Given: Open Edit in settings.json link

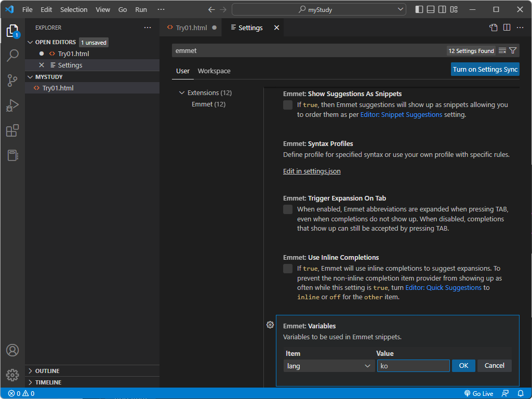Looking at the screenshot, I should 312,171.
